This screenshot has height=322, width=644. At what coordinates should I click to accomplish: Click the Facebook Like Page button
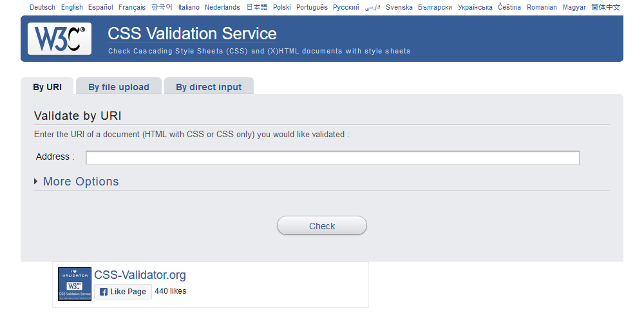pyautogui.click(x=123, y=292)
